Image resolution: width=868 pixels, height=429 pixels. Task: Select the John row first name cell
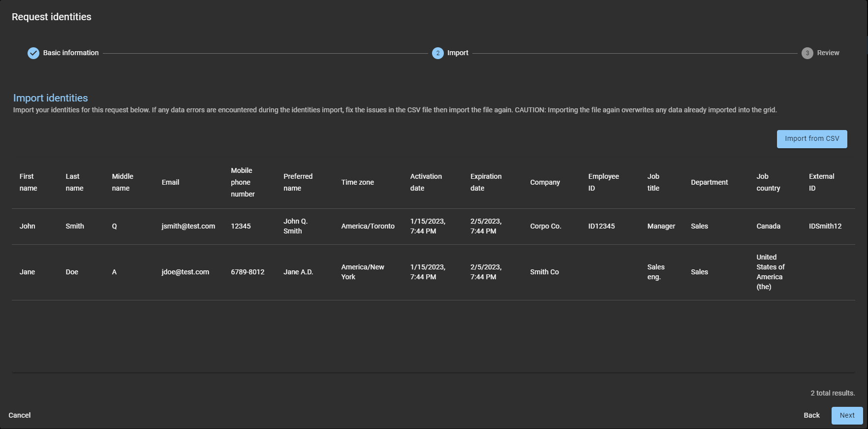[x=28, y=226]
